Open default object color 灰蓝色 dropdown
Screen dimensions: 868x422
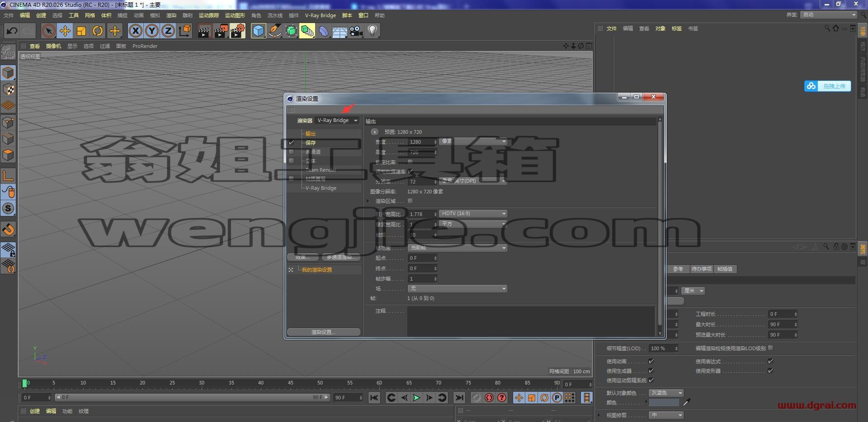point(666,393)
